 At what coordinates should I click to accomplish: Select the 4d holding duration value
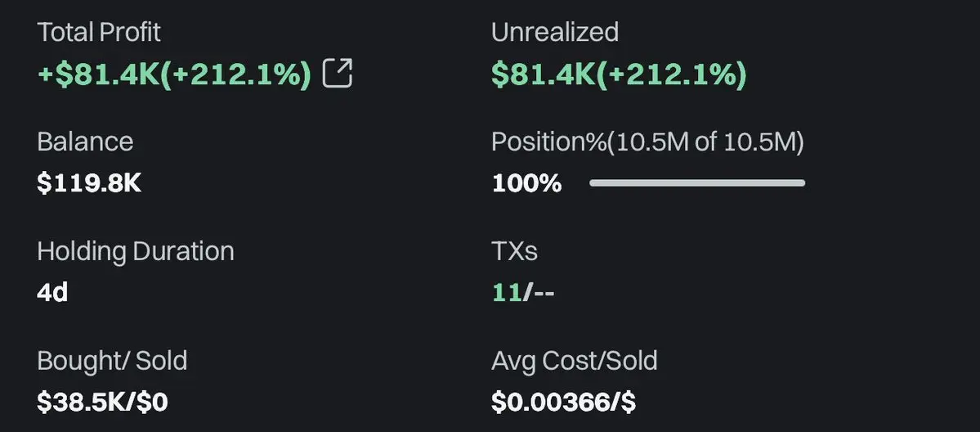pos(52,292)
